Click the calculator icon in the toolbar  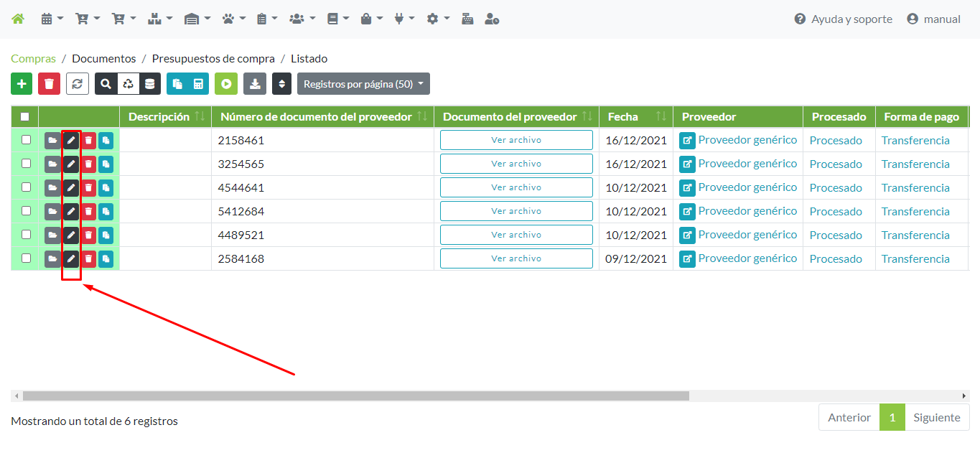pyautogui.click(x=198, y=84)
